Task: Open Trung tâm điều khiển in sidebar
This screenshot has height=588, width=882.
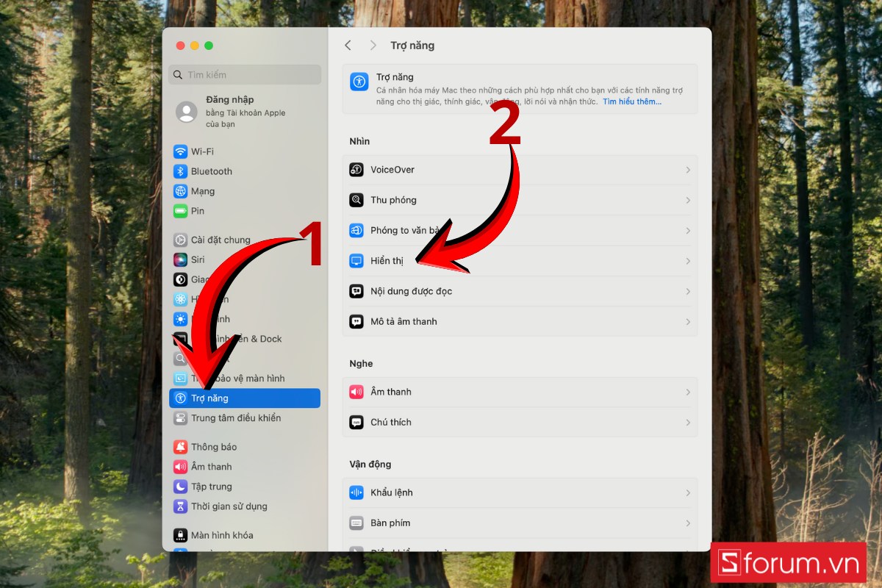Action: click(x=235, y=418)
